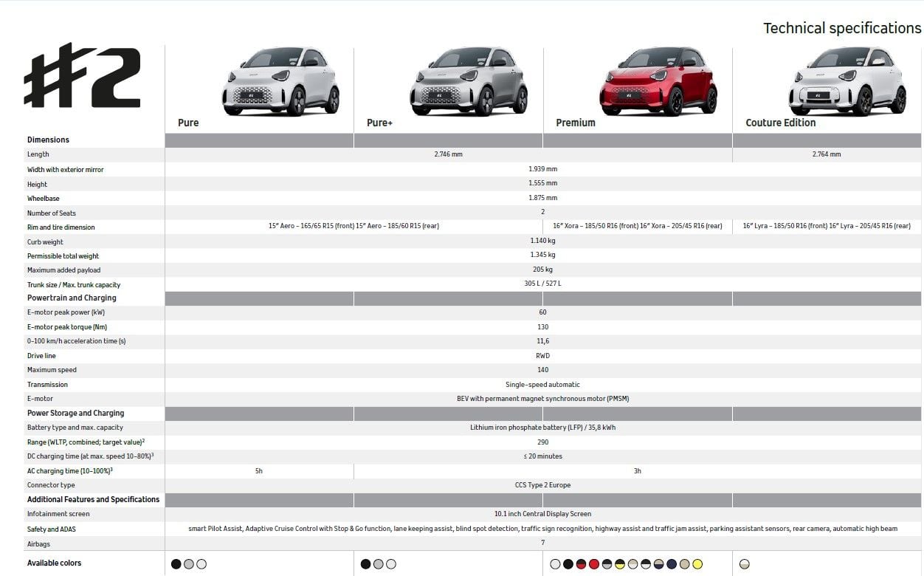Select the red Premium car image
The height and width of the screenshot is (576, 924).
point(658,80)
